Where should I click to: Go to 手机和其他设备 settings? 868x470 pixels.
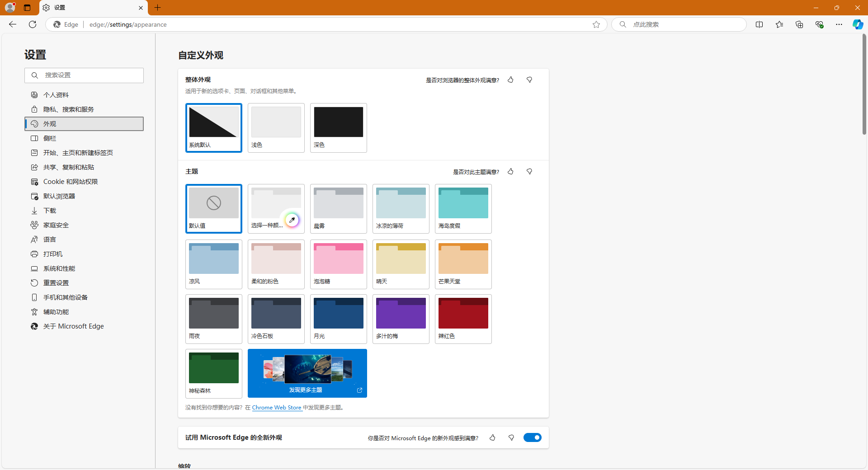click(x=84, y=297)
